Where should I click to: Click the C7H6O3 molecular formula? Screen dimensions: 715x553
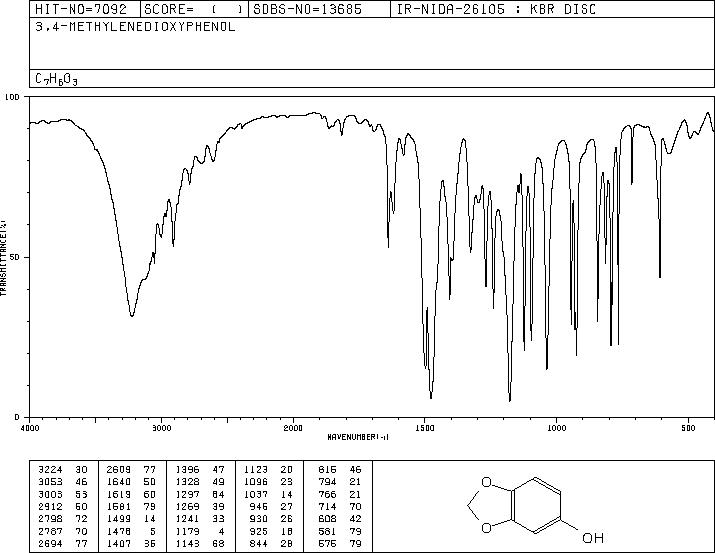point(57,79)
